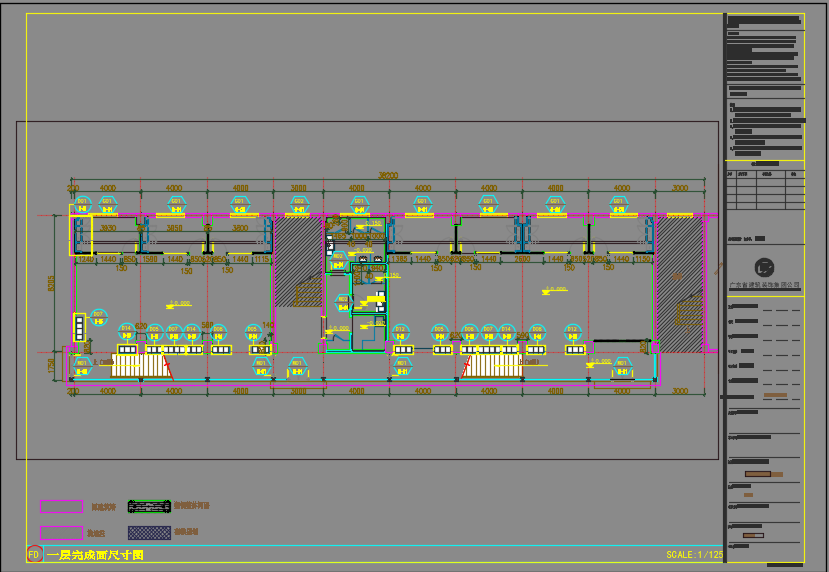Click the SCALE:1/125 label
The height and width of the screenshot is (572, 829).
[x=694, y=554]
